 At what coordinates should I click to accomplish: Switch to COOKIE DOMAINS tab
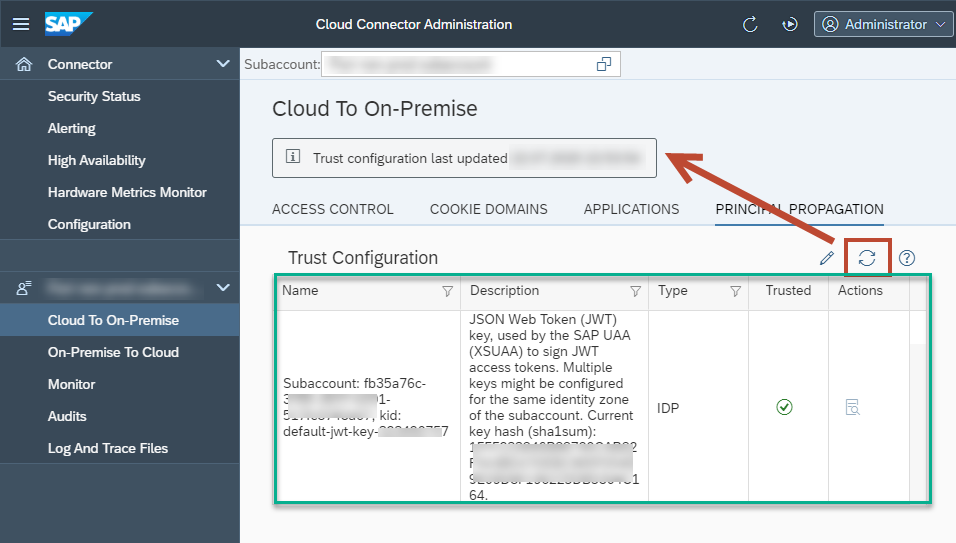click(488, 209)
